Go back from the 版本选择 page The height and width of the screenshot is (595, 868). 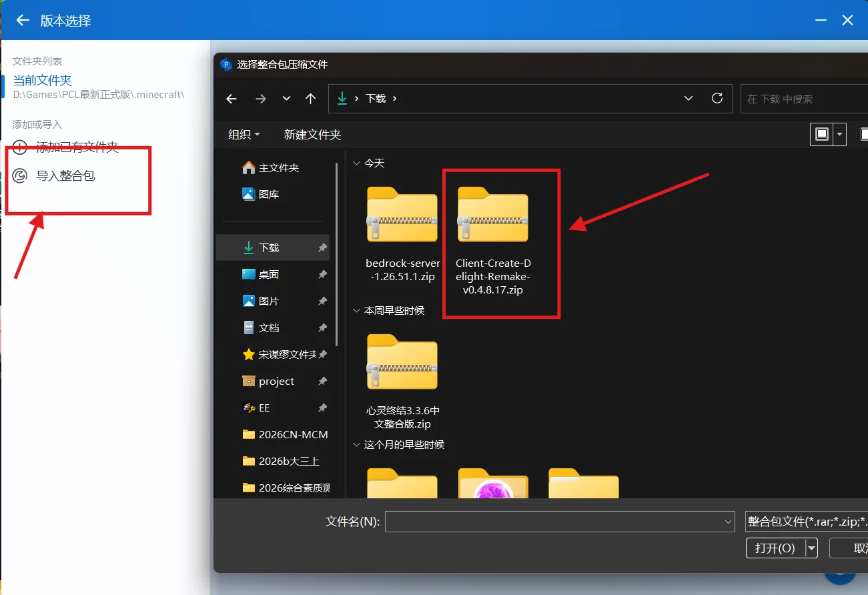23,21
